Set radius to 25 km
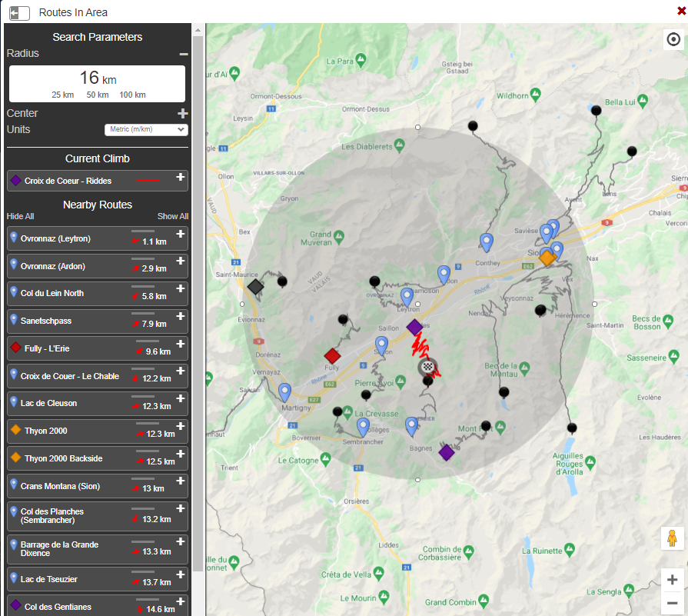This screenshot has height=616, width=688. pyautogui.click(x=62, y=95)
